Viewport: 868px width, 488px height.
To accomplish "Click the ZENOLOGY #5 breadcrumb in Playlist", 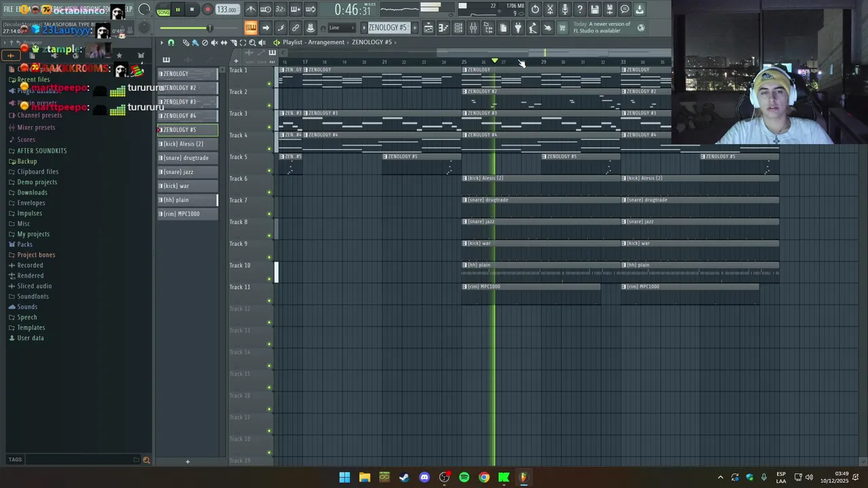I will click(372, 43).
